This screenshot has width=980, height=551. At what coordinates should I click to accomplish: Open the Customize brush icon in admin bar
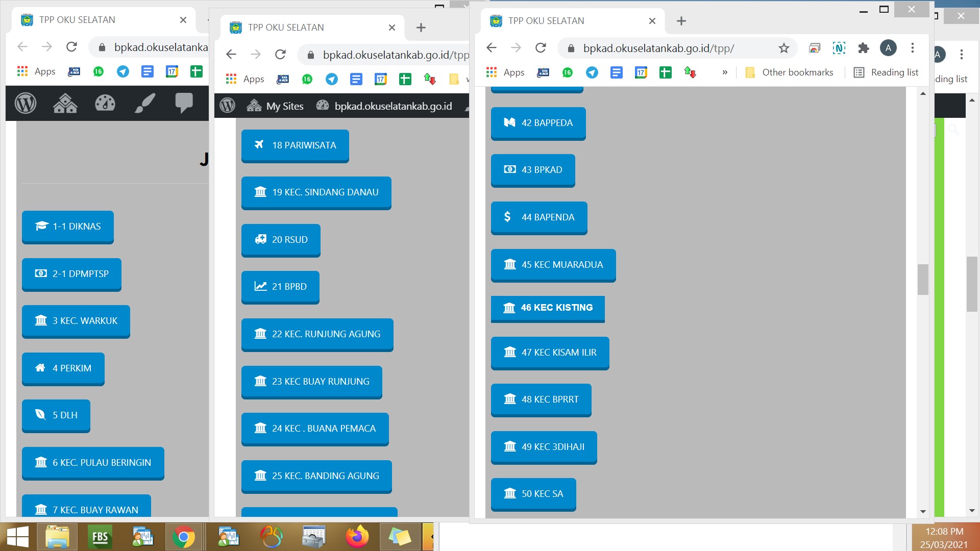pyautogui.click(x=145, y=104)
